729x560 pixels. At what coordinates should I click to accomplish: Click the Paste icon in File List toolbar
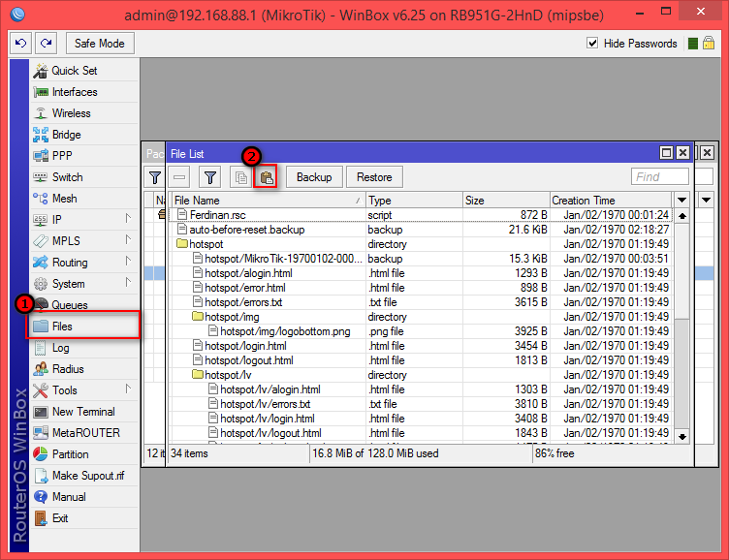tap(266, 177)
